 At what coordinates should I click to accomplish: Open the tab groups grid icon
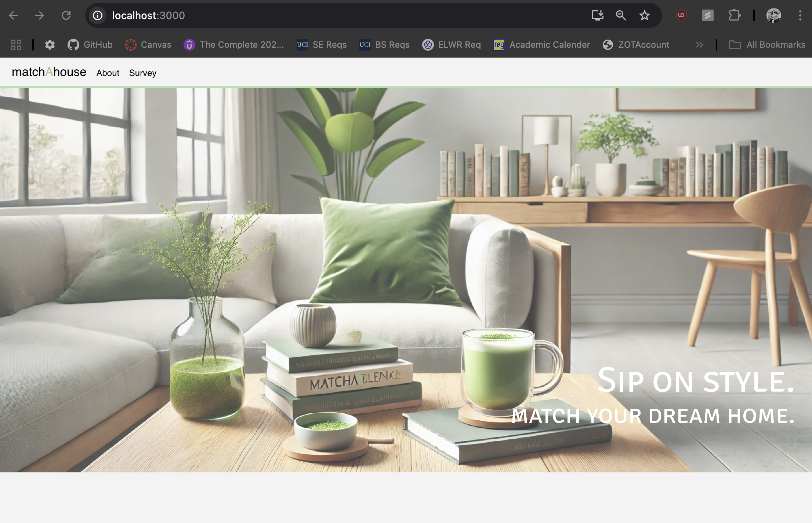coord(16,45)
